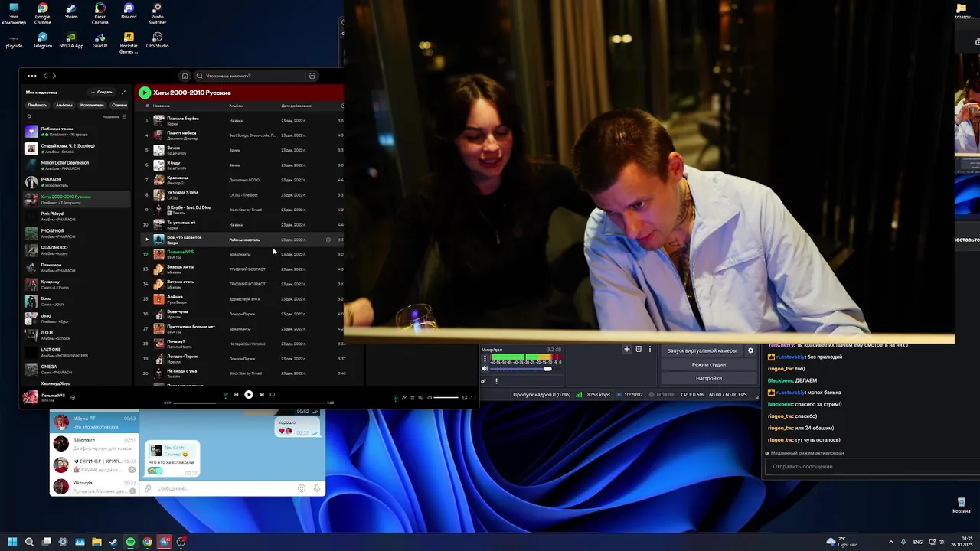Go to Spotify home
Image resolution: width=980 pixels, height=551 pixels.
[185, 76]
